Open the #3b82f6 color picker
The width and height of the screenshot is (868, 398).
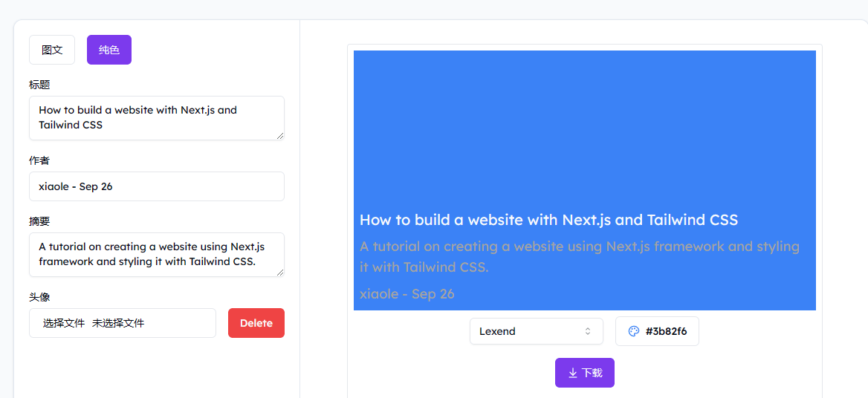(657, 331)
